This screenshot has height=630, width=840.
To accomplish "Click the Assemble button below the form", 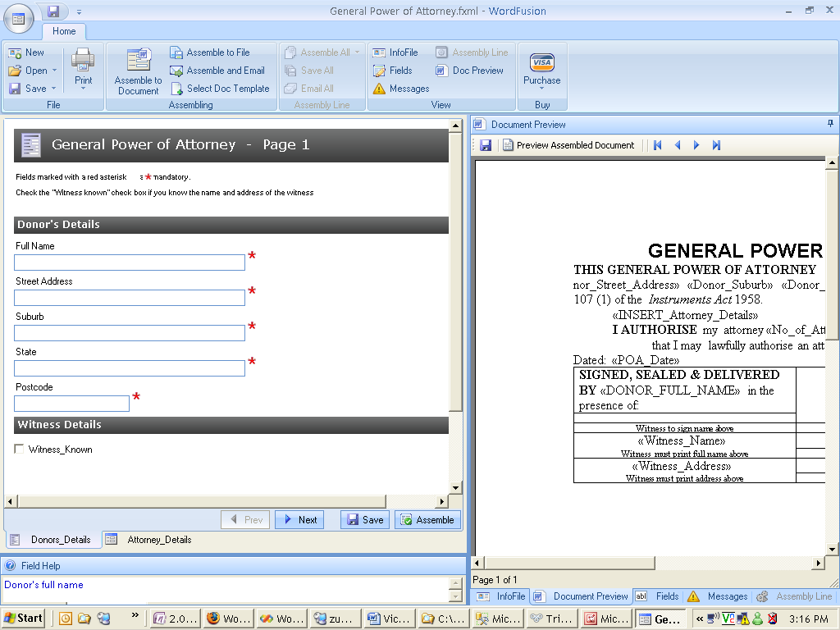I will click(x=427, y=519).
